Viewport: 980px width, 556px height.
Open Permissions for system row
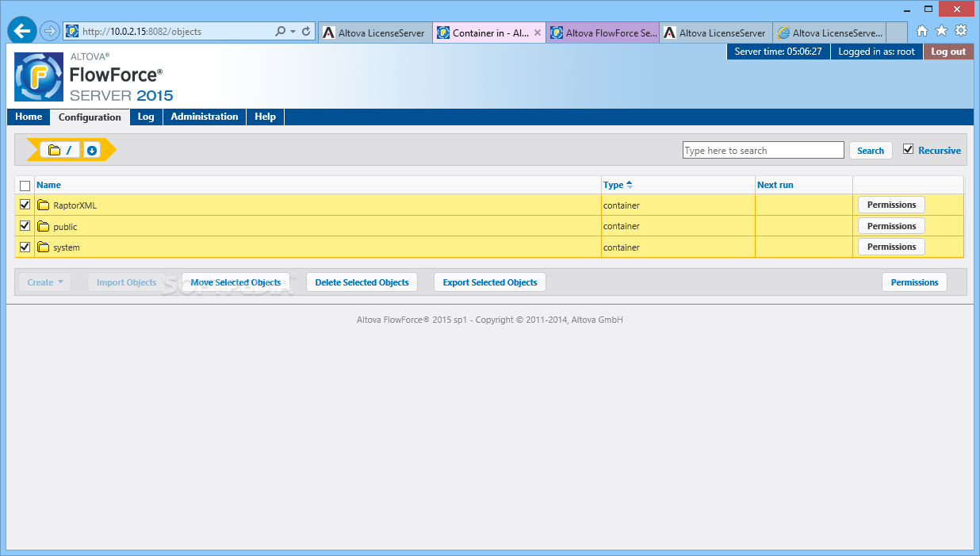coord(891,247)
